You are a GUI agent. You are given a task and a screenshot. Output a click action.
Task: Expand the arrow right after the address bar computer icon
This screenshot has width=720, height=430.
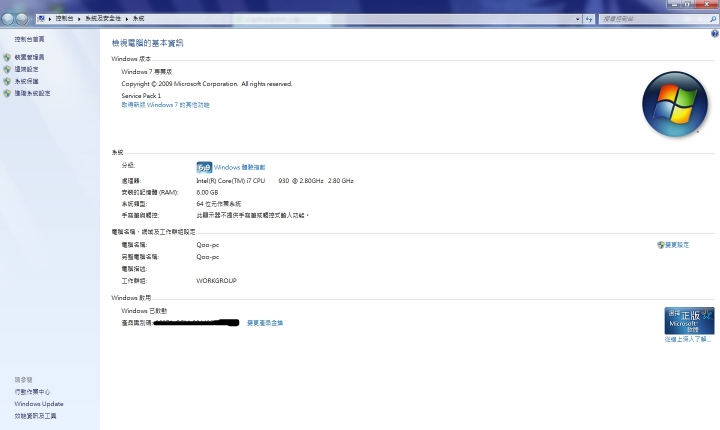[x=50, y=19]
